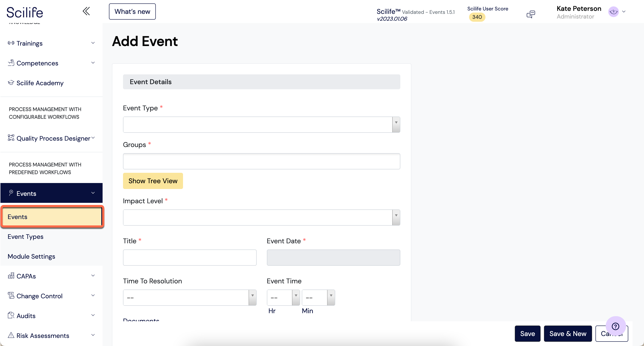
Task: Click the Quality Process Designer icon
Action: (x=11, y=138)
